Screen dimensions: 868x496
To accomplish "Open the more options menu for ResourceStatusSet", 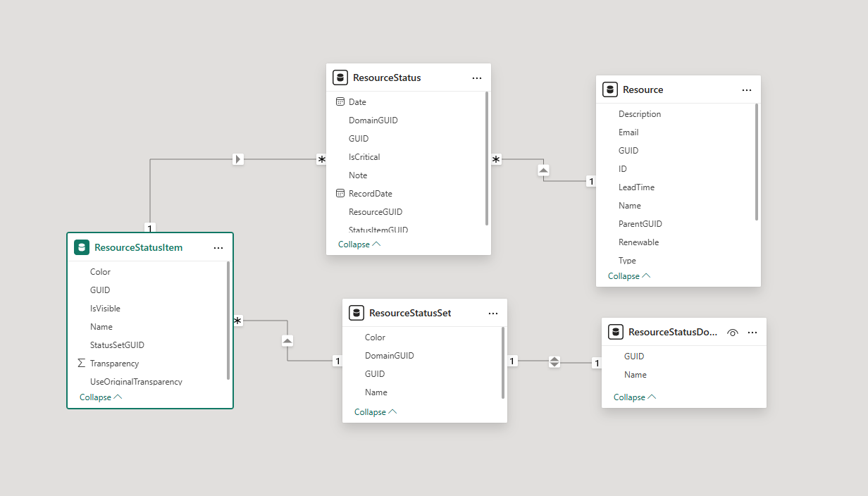I will tap(493, 314).
